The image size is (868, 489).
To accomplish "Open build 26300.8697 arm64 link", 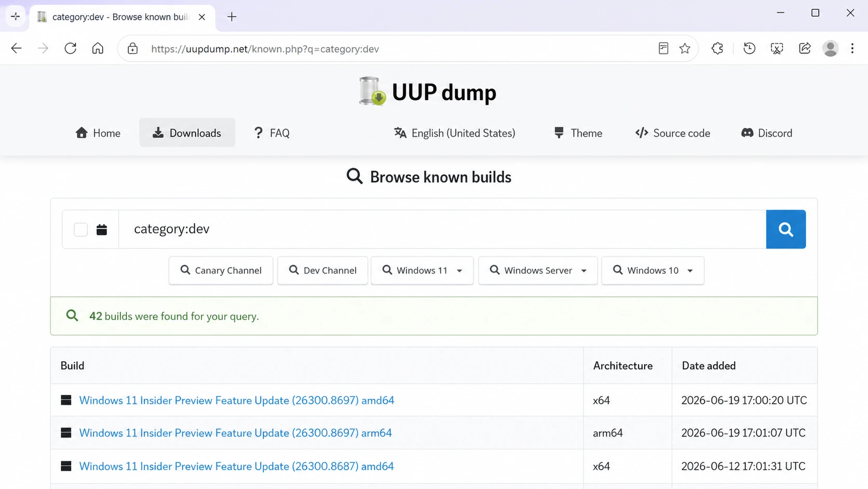I will point(235,433).
